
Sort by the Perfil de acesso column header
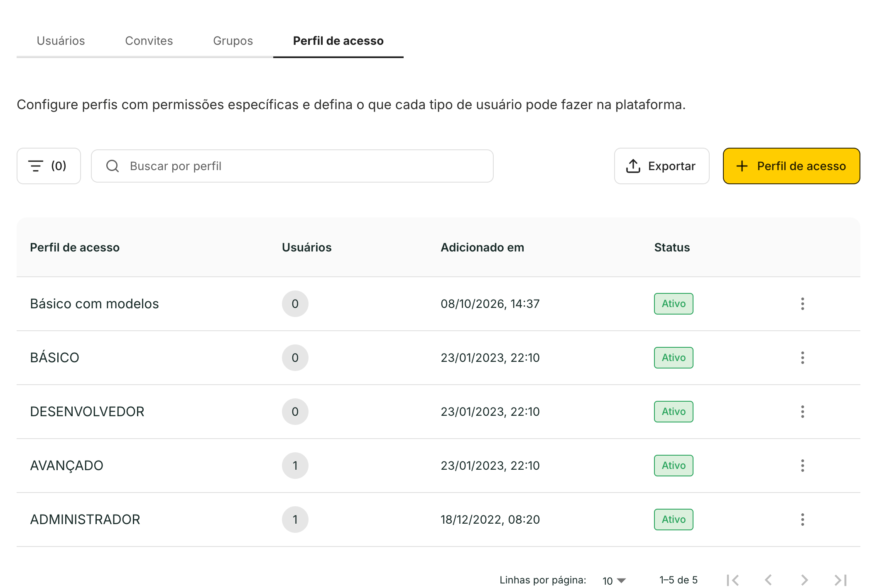coord(75,247)
